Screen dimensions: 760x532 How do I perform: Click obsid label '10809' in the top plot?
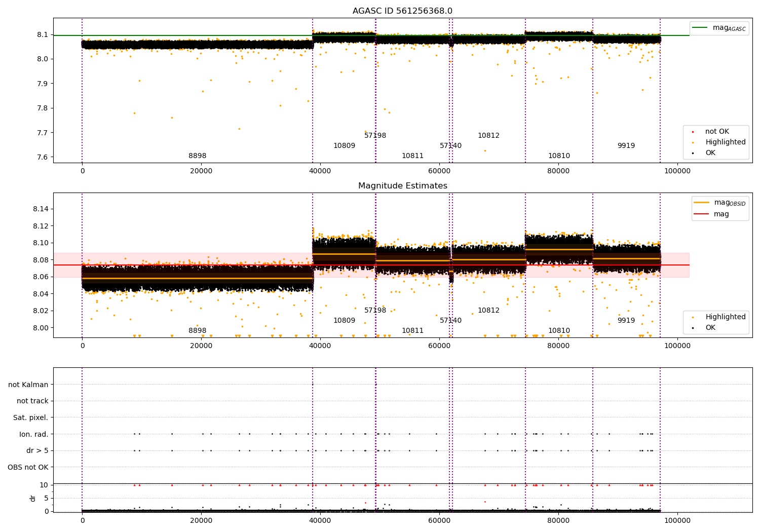(x=345, y=146)
